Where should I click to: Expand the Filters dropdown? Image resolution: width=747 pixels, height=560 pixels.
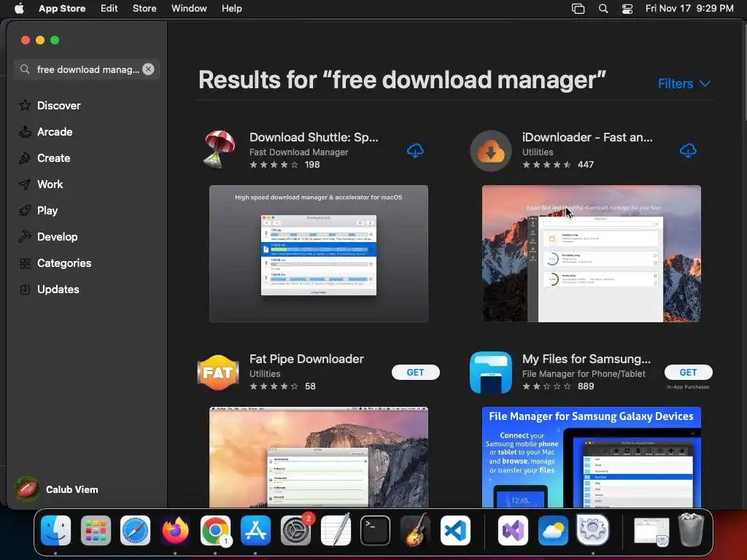(684, 84)
